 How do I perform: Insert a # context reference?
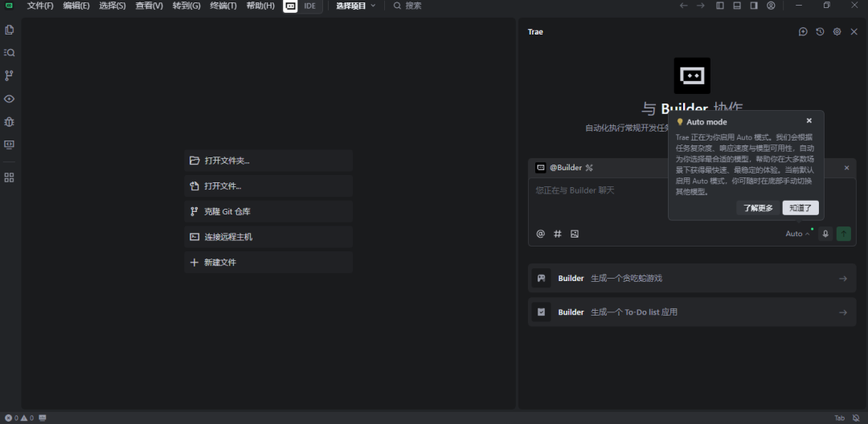558,234
